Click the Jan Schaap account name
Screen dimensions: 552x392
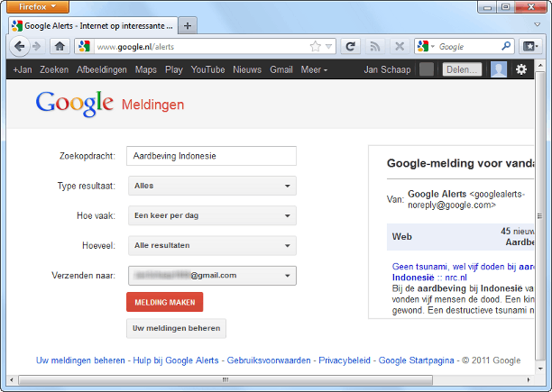coord(387,69)
